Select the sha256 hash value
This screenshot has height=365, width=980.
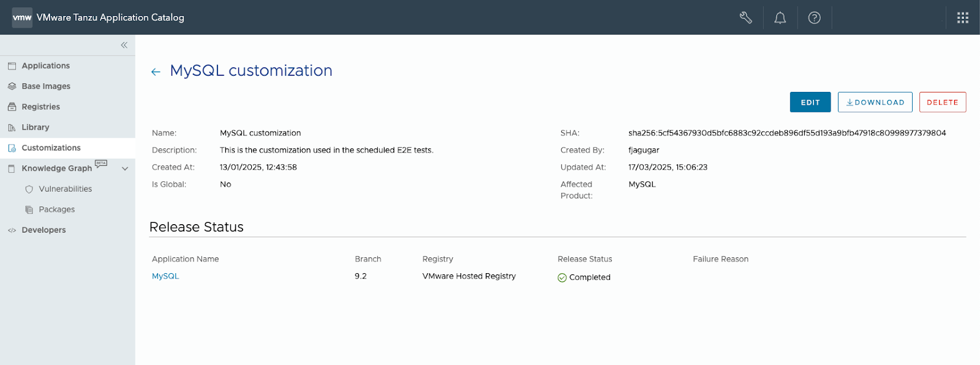pyautogui.click(x=787, y=133)
